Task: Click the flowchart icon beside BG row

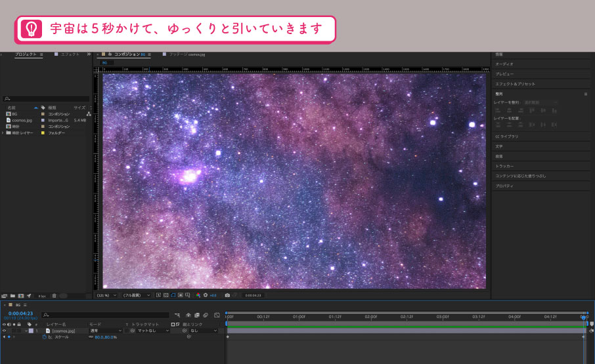Action: pyautogui.click(x=89, y=114)
